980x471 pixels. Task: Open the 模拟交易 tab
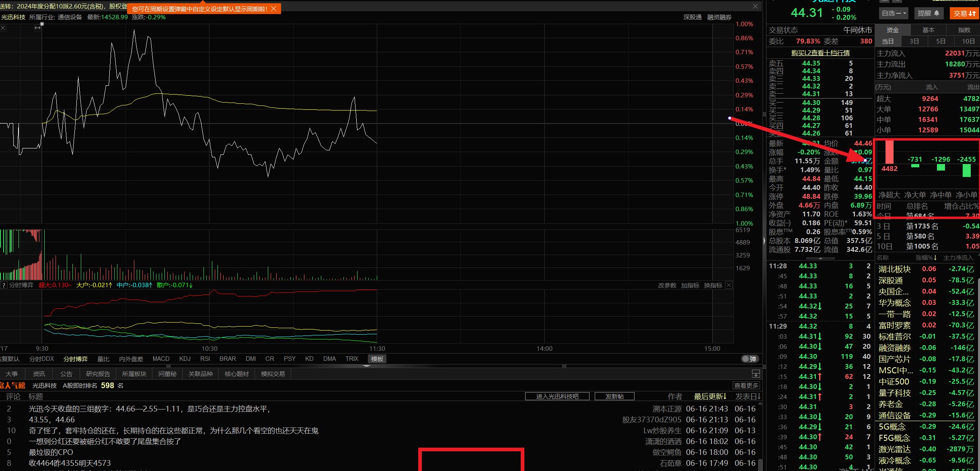tap(273, 374)
